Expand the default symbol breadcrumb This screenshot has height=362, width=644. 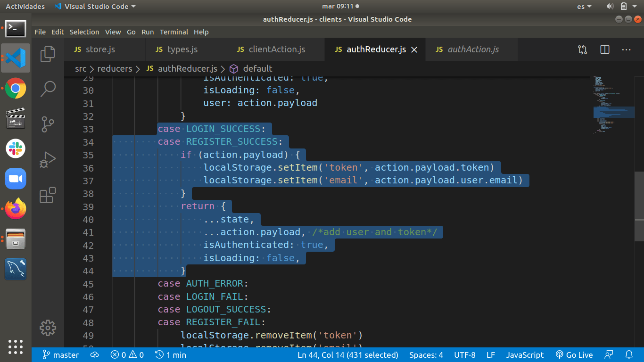(x=251, y=69)
